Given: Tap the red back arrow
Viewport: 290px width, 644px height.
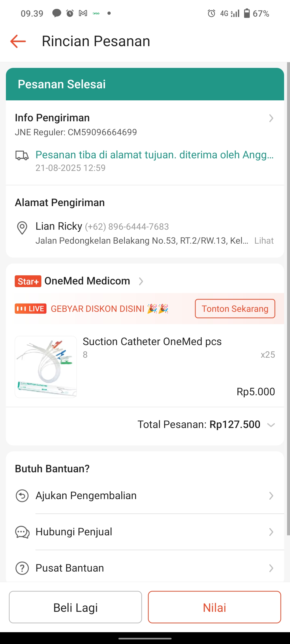Looking at the screenshot, I should [x=18, y=41].
